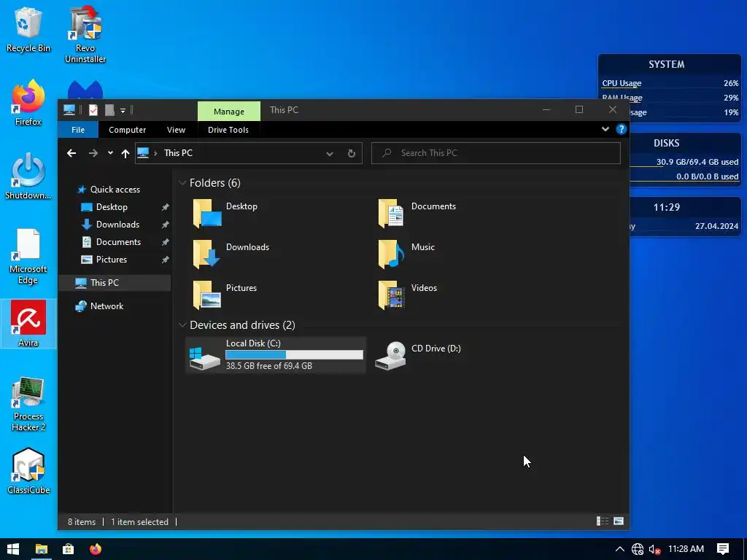Select the Downloads folder in main pane
747x560 pixels.
pyautogui.click(x=231, y=253)
